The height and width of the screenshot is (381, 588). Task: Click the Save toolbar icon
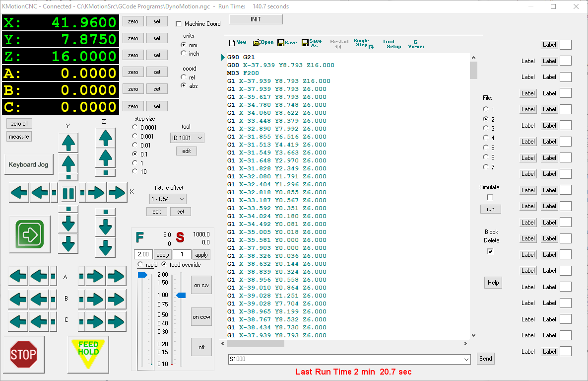click(x=287, y=43)
